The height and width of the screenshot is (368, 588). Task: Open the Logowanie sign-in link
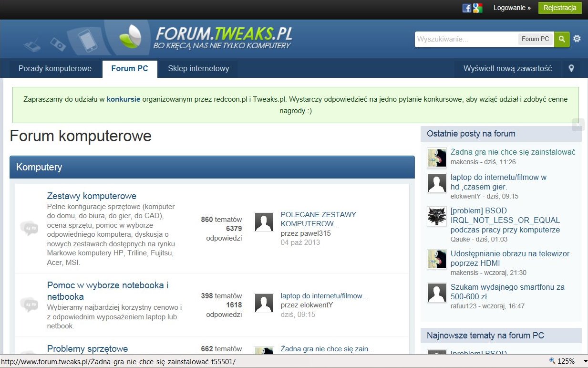512,8
